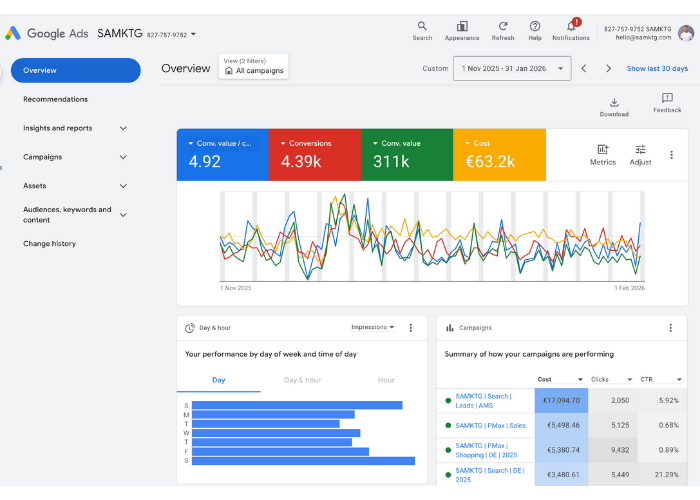The image size is (700, 500).
Task: Switch to the Hour tab
Action: pos(386,380)
